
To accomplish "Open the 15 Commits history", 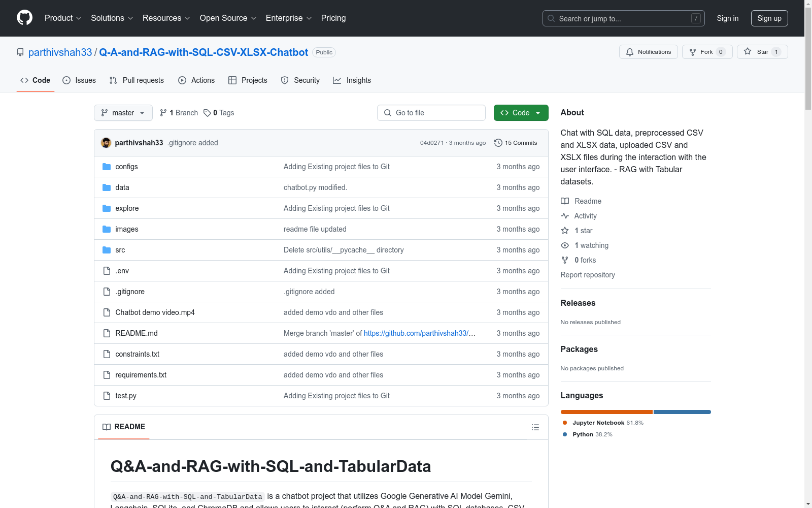I will pos(516,143).
